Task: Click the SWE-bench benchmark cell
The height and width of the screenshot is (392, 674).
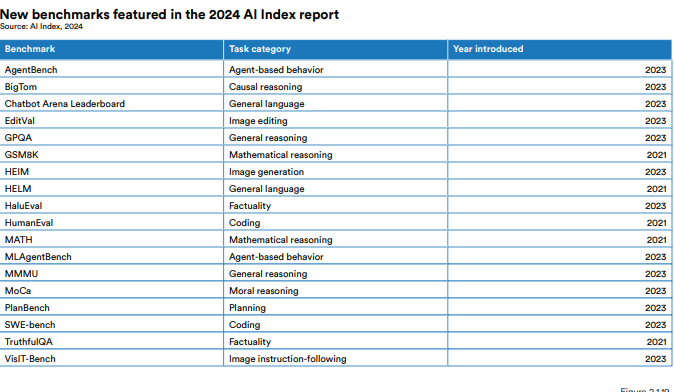Action: click(111, 325)
